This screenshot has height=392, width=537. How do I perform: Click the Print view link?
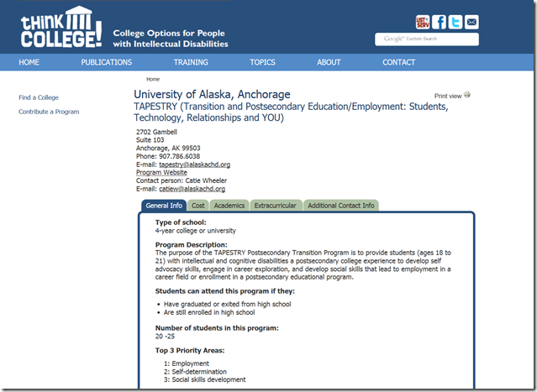pos(448,97)
